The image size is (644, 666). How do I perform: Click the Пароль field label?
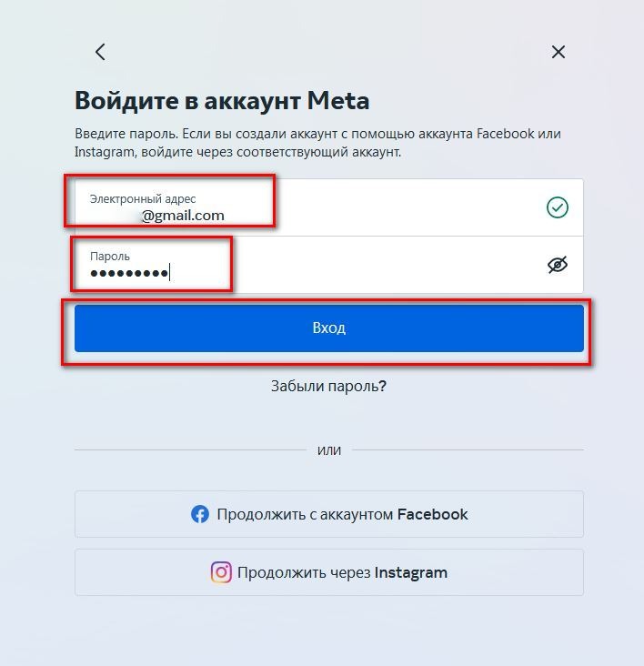pyautogui.click(x=109, y=257)
